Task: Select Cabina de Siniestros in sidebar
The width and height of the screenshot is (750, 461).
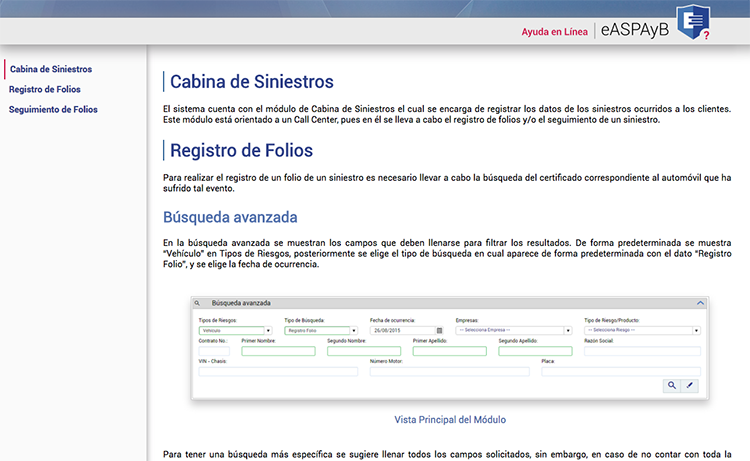Action: tap(51, 69)
